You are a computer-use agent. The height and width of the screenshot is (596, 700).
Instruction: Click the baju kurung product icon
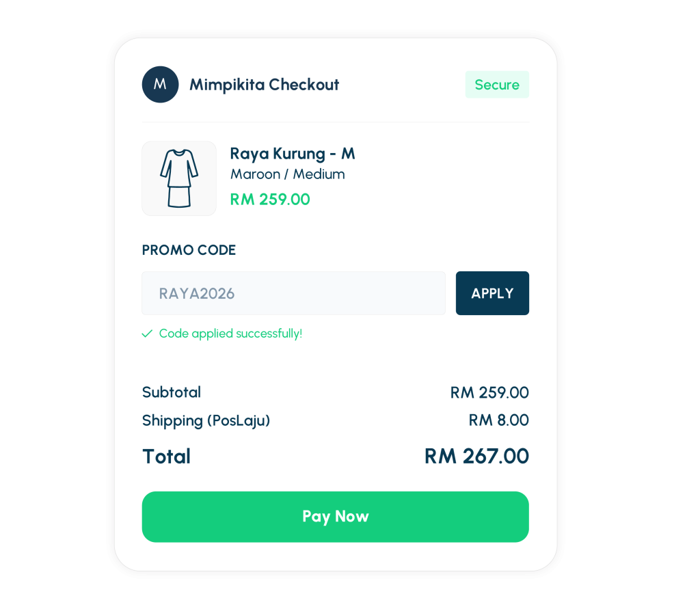(x=179, y=178)
